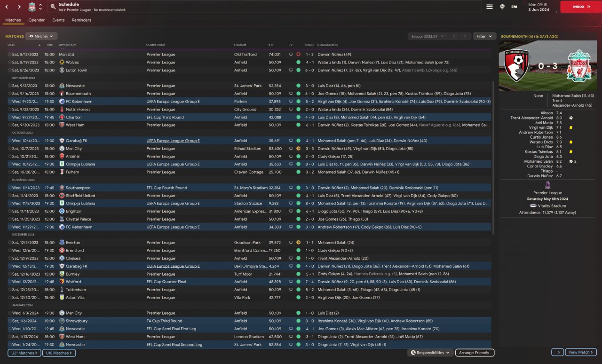Click the Luton Town club badge
Viewport: 602px width, 364px height.
click(62, 70)
